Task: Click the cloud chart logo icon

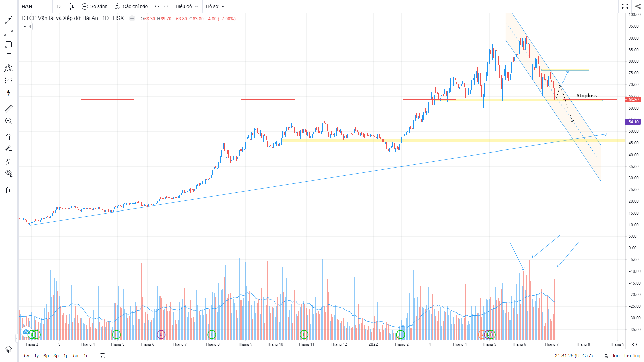Action: [26, 332]
